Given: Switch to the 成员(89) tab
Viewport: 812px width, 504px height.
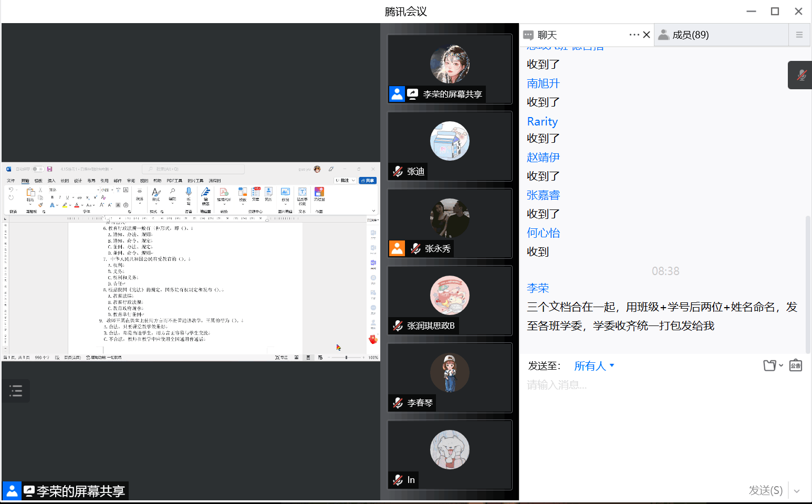Looking at the screenshot, I should (x=690, y=35).
